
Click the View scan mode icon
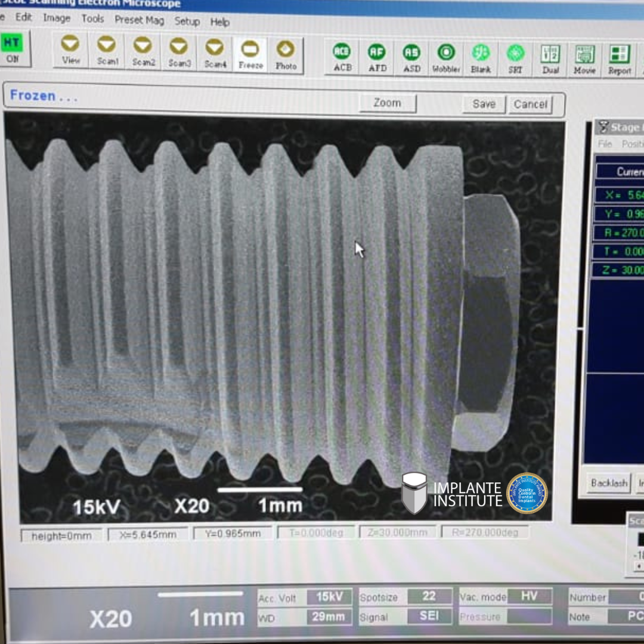[70, 51]
